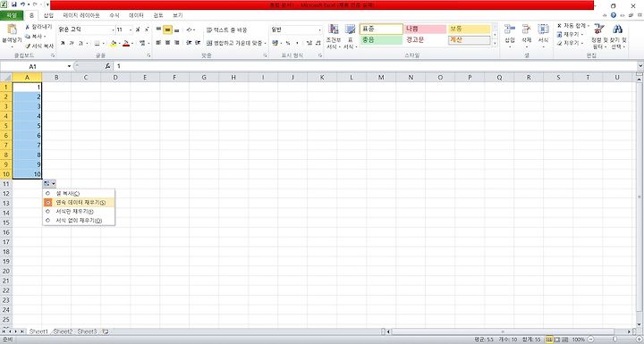
Task: Click Format Painter (서식 복사)
Action: coord(39,46)
